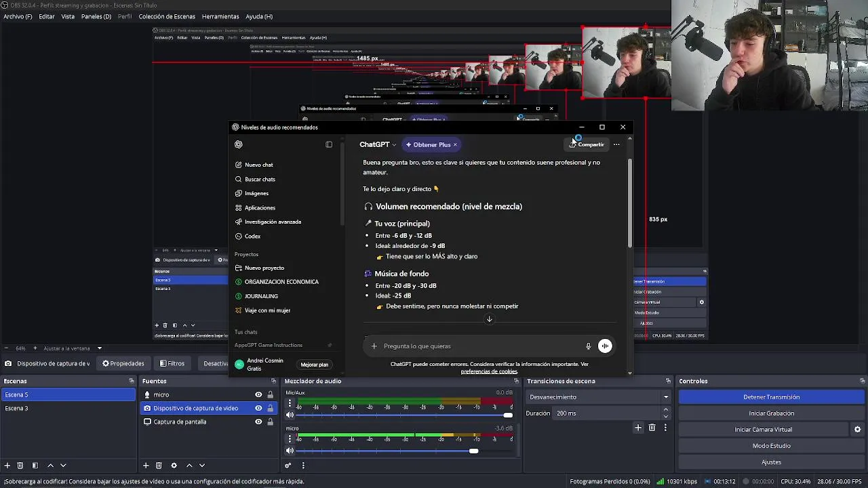The width and height of the screenshot is (868, 488).
Task: Add a scene transition with plus icon
Action: click(638, 428)
